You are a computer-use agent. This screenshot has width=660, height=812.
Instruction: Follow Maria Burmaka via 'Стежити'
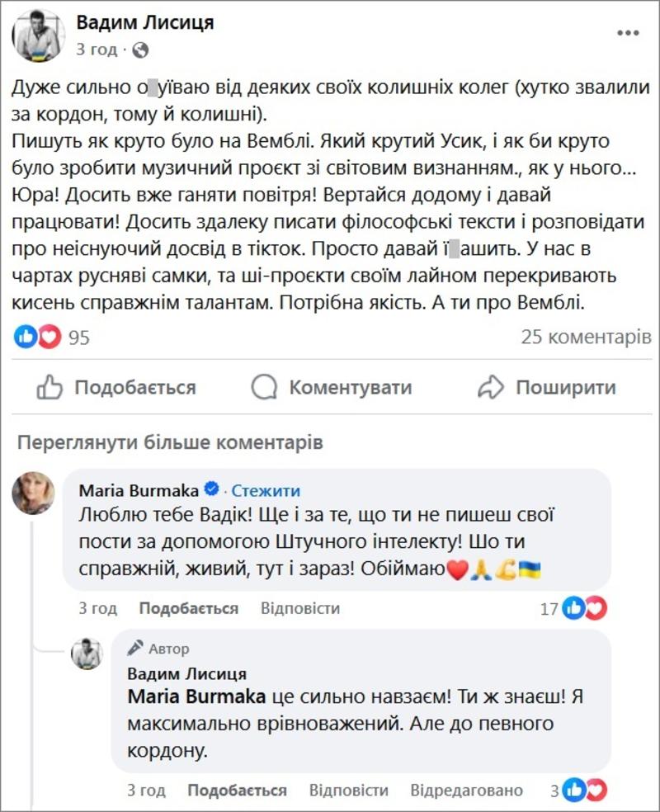coord(266,491)
